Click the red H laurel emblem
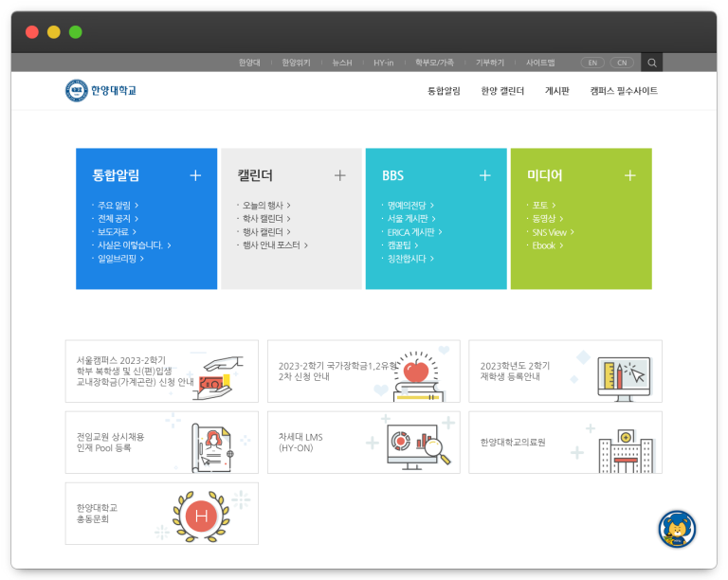 click(201, 516)
